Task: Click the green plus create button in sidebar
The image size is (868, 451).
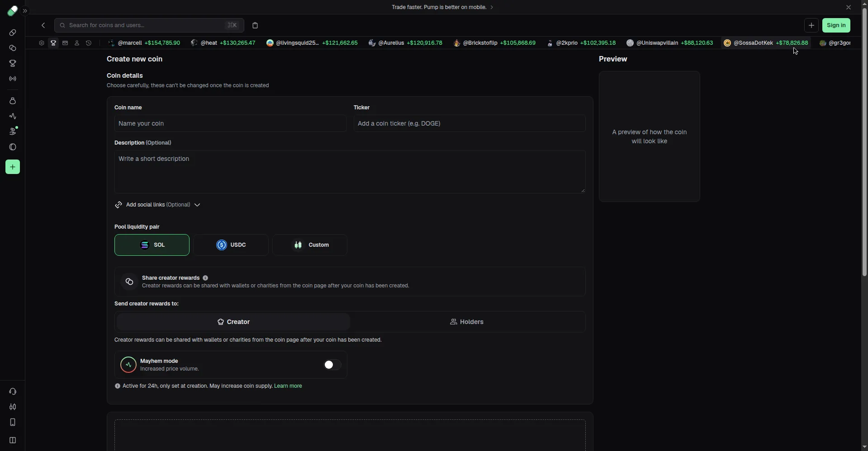Action: click(13, 167)
